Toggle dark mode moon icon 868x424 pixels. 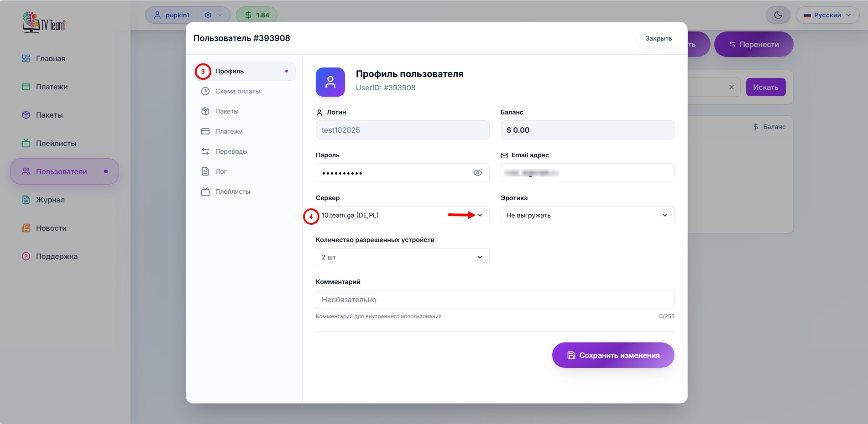coord(778,15)
